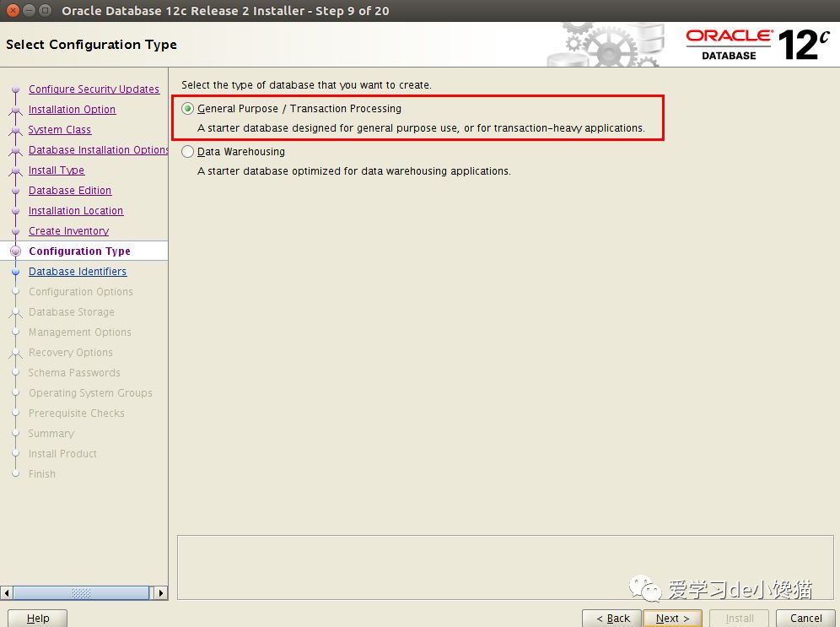
Task: Close the installer window
Action: click(13, 10)
